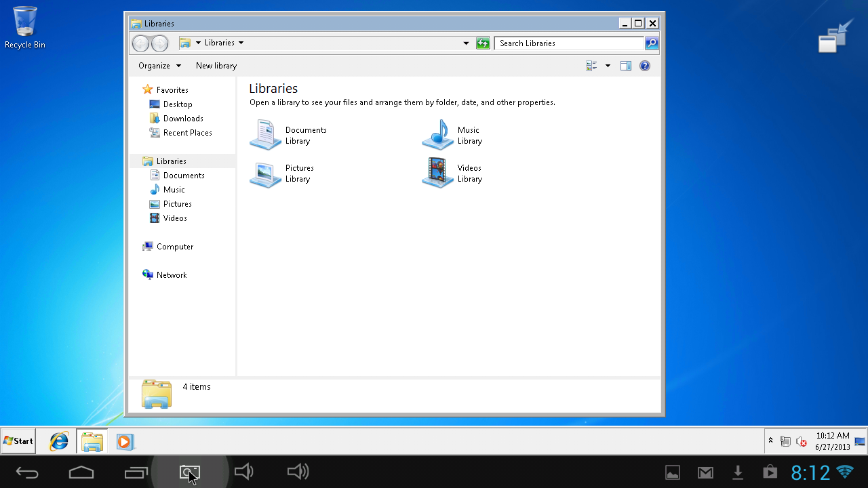Image resolution: width=868 pixels, height=488 pixels.
Task: Select Computer in the navigation pane
Action: pos(174,247)
